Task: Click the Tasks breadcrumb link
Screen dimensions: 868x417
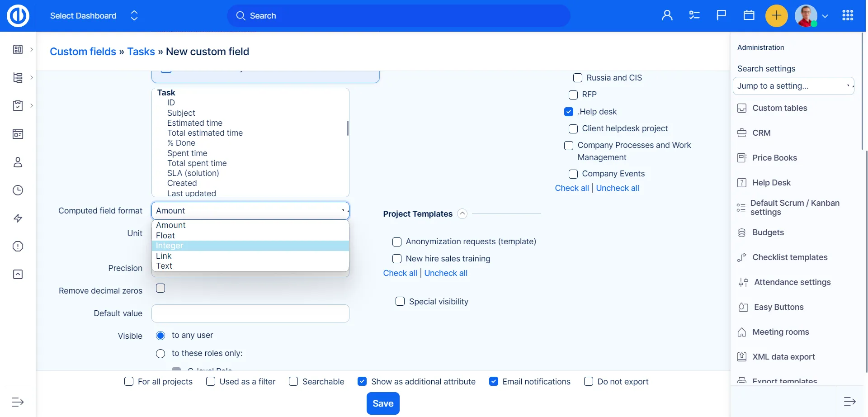Action: click(x=141, y=52)
